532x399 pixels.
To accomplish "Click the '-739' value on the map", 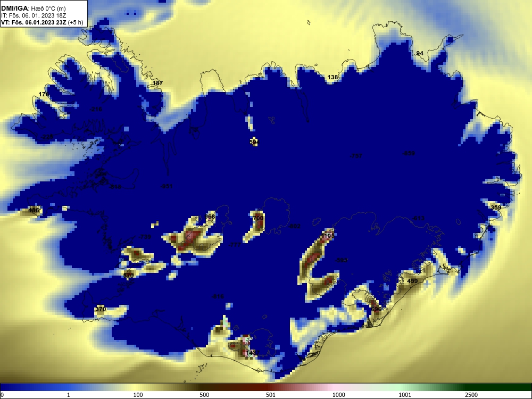I will (145, 237).
